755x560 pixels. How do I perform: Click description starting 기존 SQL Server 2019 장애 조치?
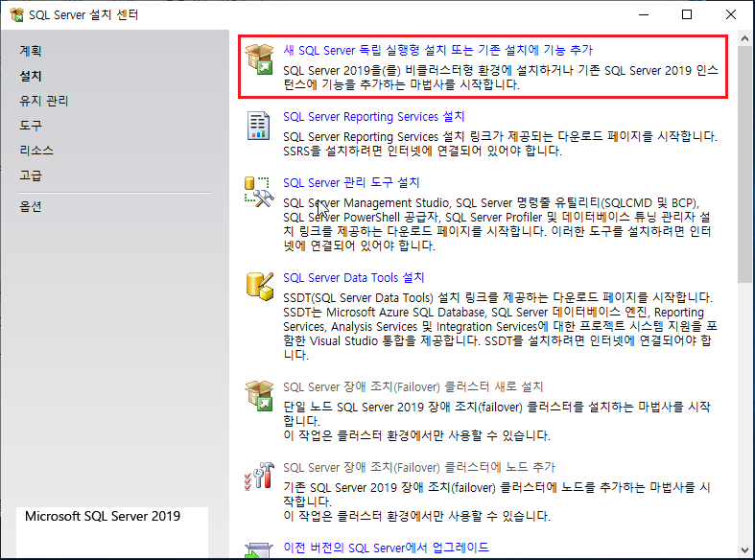coord(496,502)
